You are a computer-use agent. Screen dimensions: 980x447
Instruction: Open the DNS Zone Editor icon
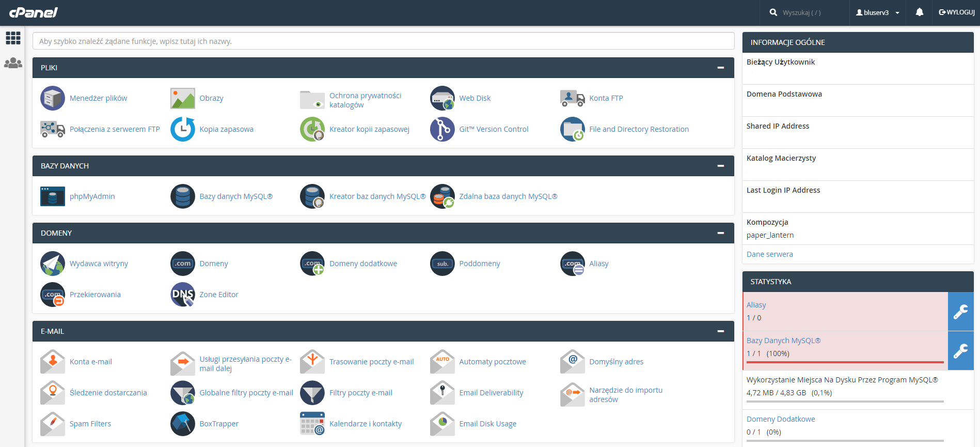coord(183,295)
